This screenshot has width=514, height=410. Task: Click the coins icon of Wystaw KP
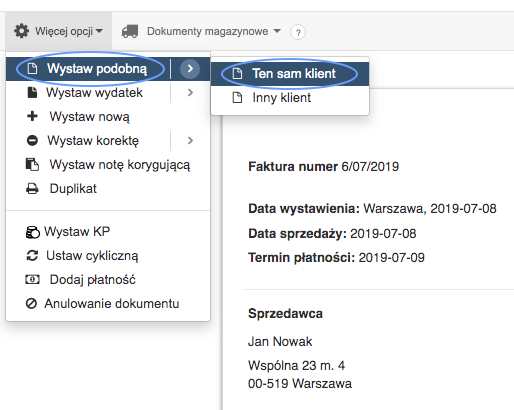click(x=33, y=232)
